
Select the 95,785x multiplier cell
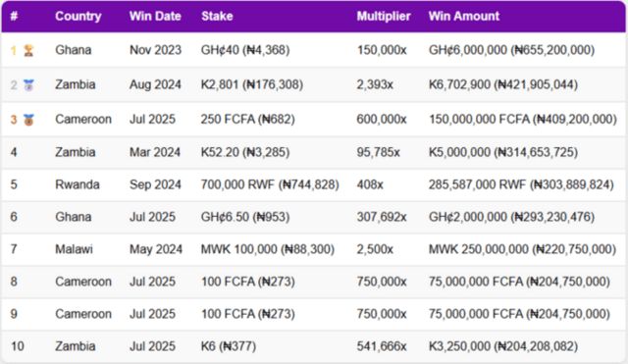(378, 152)
